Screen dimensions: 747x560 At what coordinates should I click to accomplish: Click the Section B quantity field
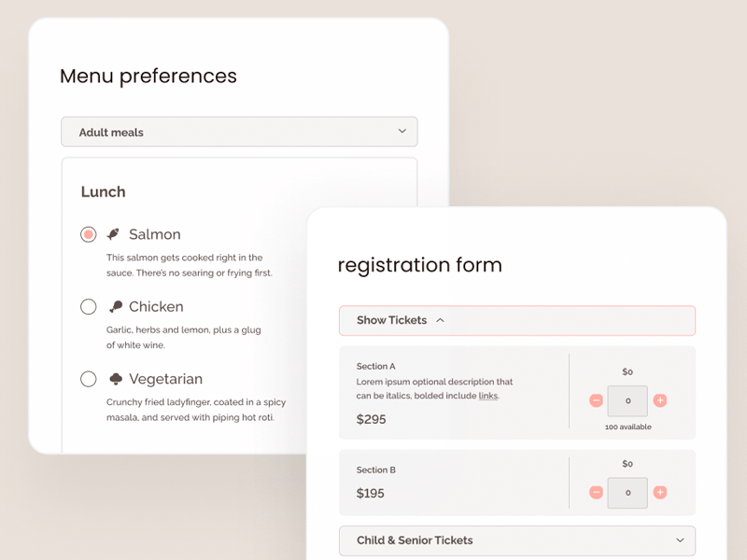point(627,492)
